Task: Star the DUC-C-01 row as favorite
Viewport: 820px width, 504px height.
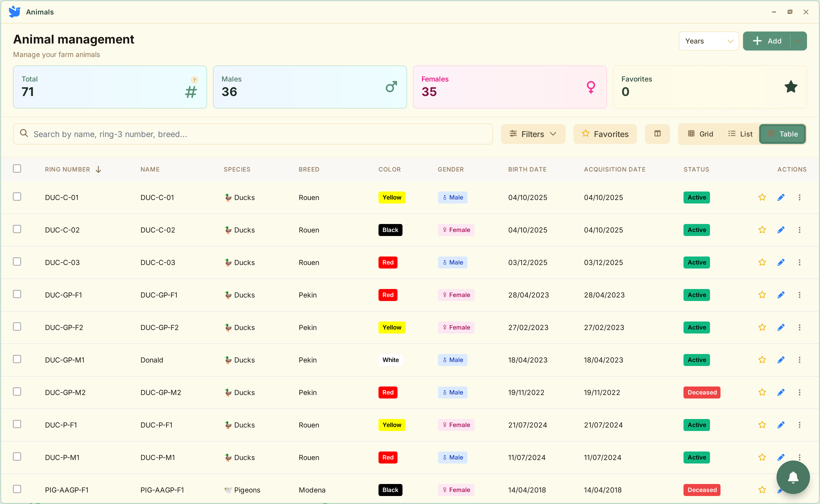Action: point(762,197)
